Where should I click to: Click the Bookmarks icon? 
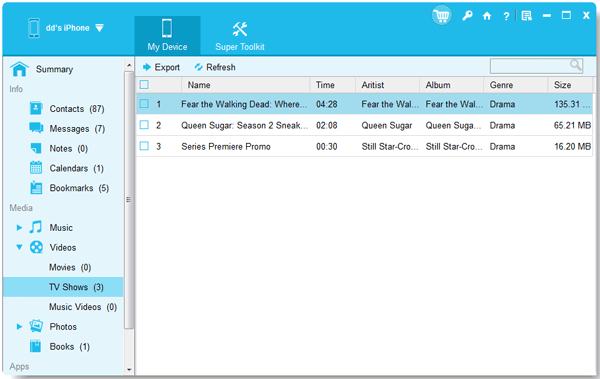(36, 188)
